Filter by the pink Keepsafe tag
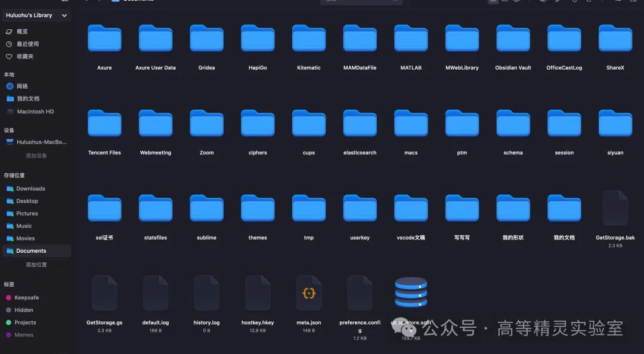 pos(23,297)
